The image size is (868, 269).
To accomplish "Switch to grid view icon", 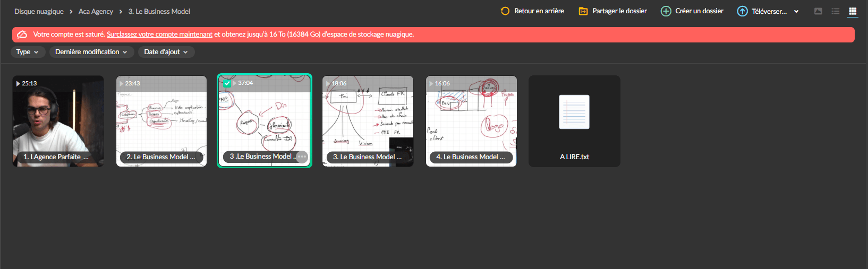I will (853, 11).
